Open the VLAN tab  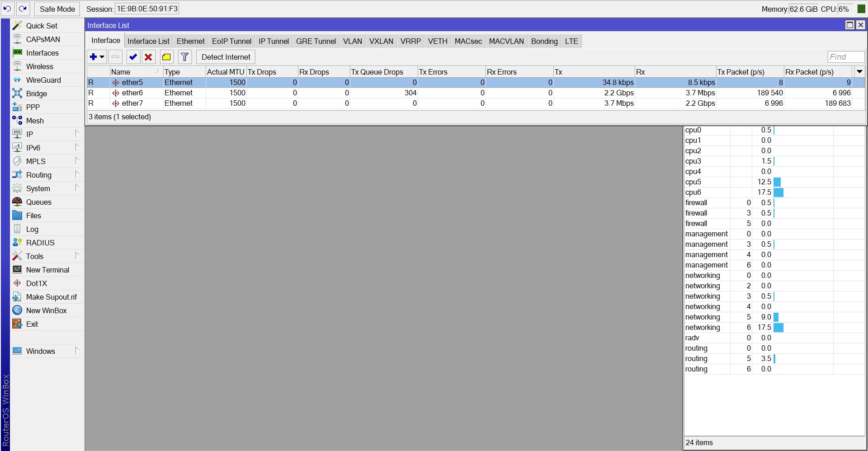pos(352,41)
